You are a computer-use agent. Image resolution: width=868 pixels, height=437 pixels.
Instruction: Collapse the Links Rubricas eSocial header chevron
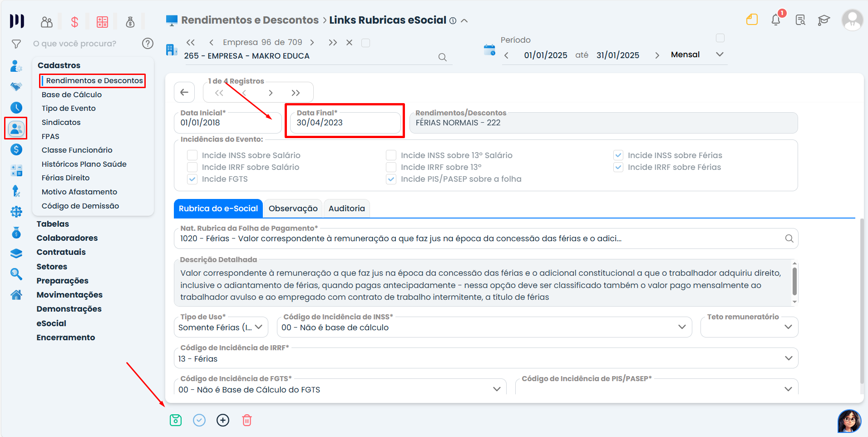tap(464, 20)
